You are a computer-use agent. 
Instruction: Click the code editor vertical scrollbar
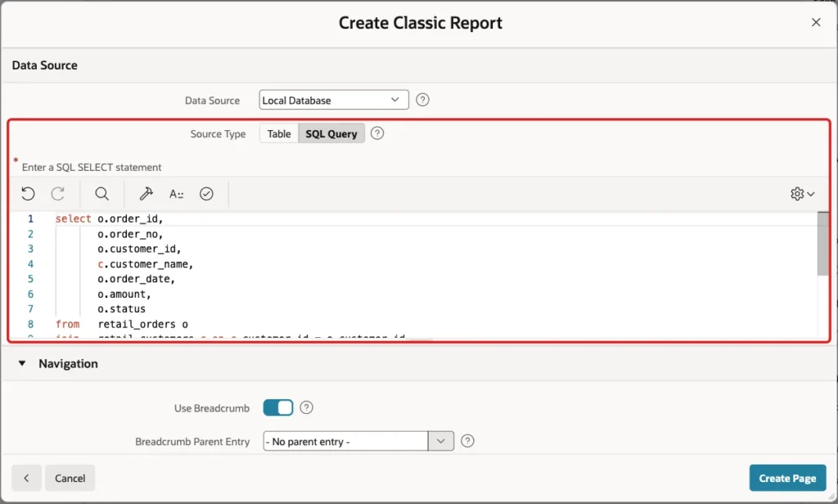(x=823, y=244)
